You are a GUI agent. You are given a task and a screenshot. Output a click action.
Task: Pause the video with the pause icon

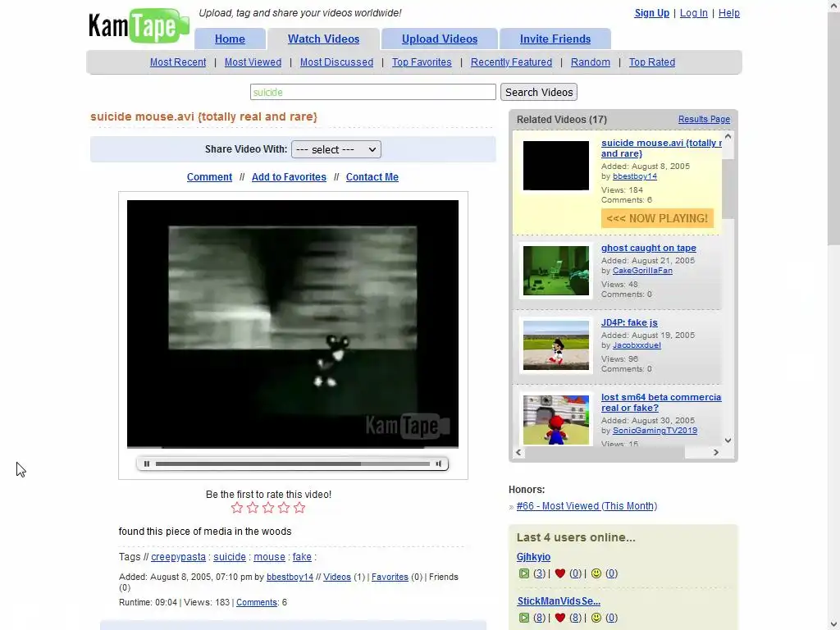147,464
